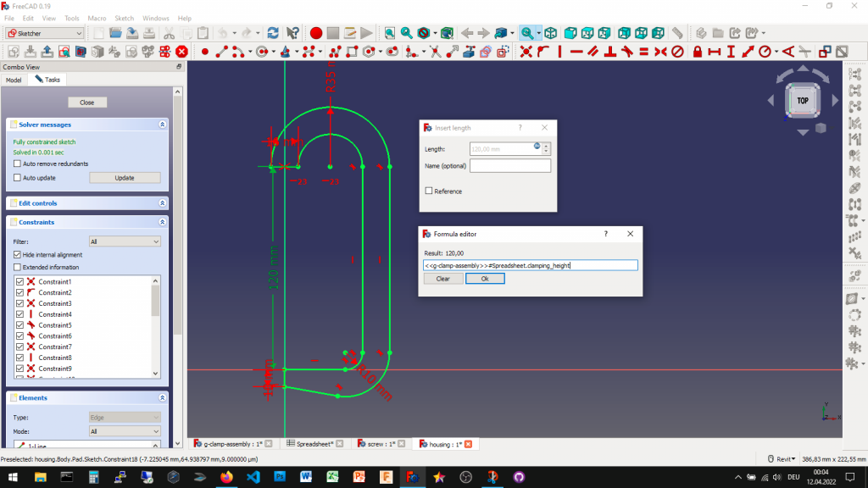Open the Sketcher workbench dropdown
The height and width of the screenshot is (488, 868).
tap(44, 33)
